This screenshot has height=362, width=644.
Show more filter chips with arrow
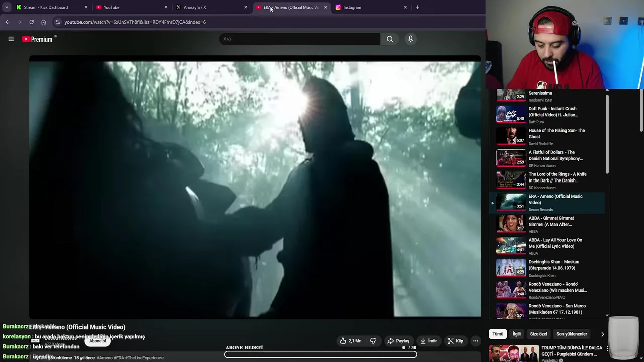tap(602, 334)
